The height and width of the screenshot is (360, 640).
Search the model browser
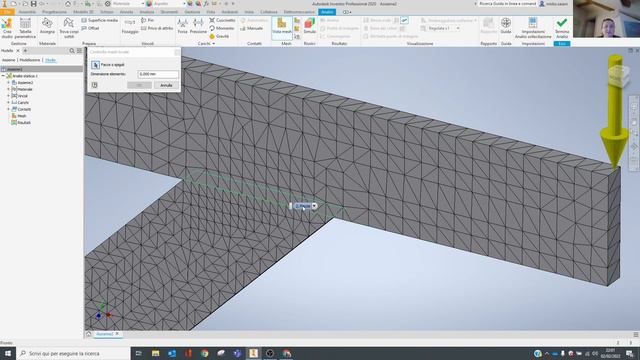[72, 51]
